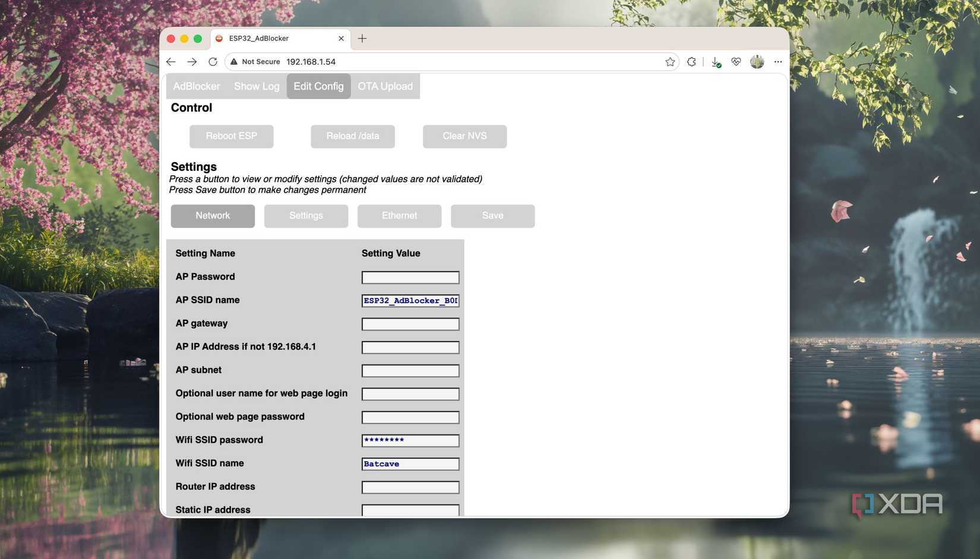Focus the Wifi SSID name field showing Batcave
Screen dimensions: 980x559
click(410, 464)
